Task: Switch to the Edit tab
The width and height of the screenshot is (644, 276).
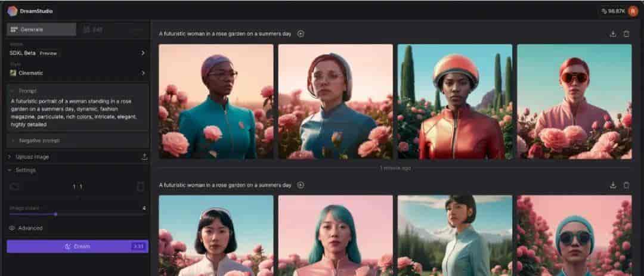Action: pos(111,30)
